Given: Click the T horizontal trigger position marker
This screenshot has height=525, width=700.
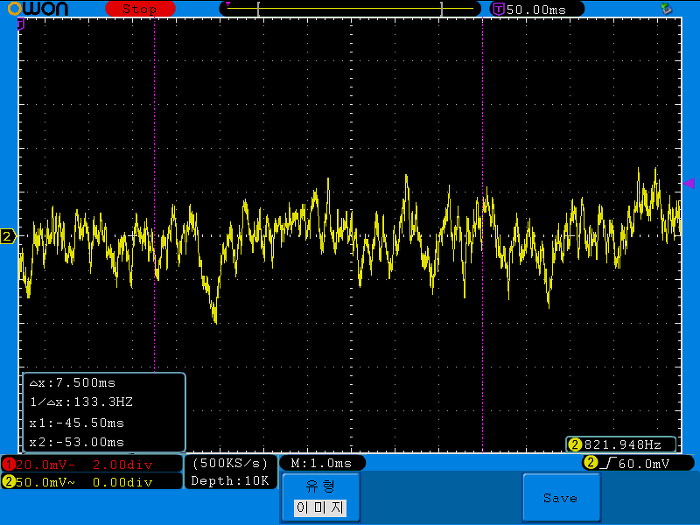Looking at the screenshot, I should coord(20,24).
